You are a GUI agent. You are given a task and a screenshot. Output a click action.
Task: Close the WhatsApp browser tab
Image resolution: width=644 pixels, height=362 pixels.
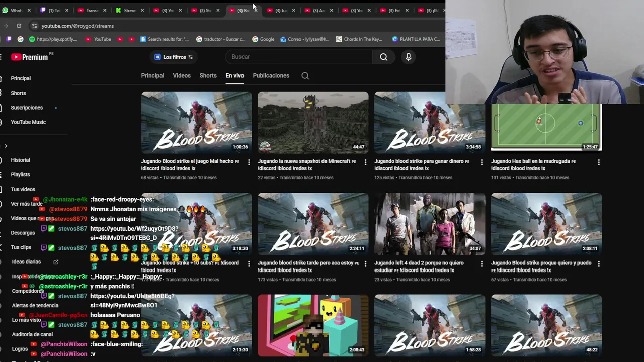[x=29, y=10]
